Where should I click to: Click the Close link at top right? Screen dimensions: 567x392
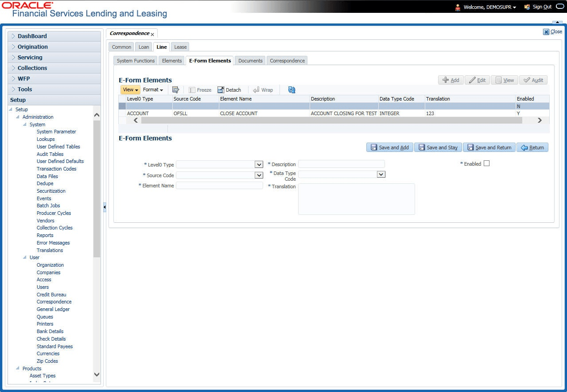point(553,31)
